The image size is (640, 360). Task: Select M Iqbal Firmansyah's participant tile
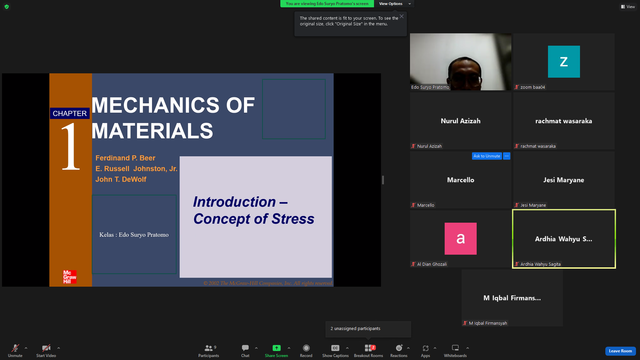click(x=512, y=298)
